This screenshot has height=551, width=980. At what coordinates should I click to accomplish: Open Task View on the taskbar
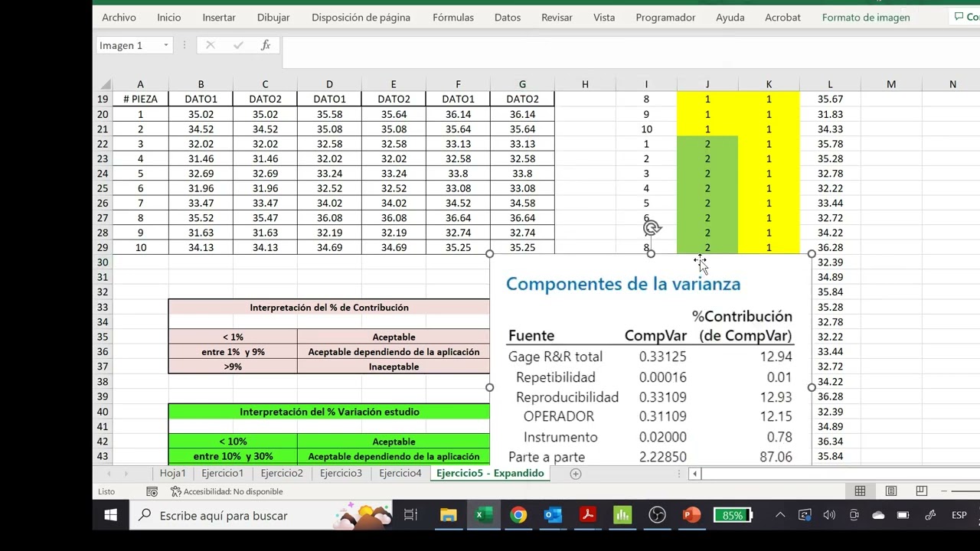[x=411, y=515]
